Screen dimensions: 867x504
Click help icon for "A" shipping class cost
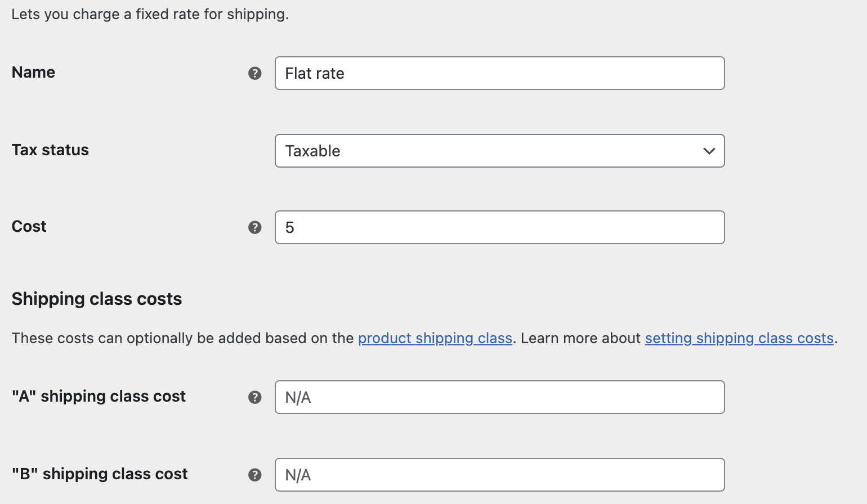tap(255, 397)
